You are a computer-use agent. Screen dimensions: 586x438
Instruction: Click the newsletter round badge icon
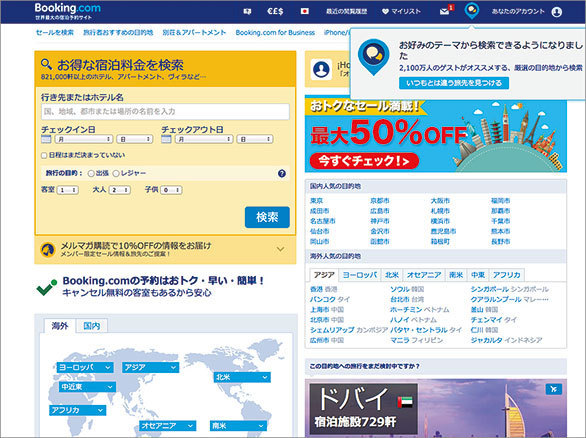click(x=48, y=249)
